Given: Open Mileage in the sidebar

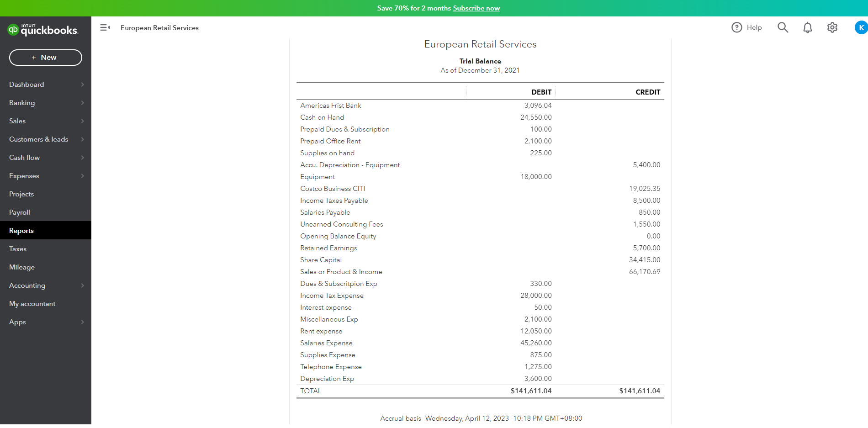Looking at the screenshot, I should (22, 267).
